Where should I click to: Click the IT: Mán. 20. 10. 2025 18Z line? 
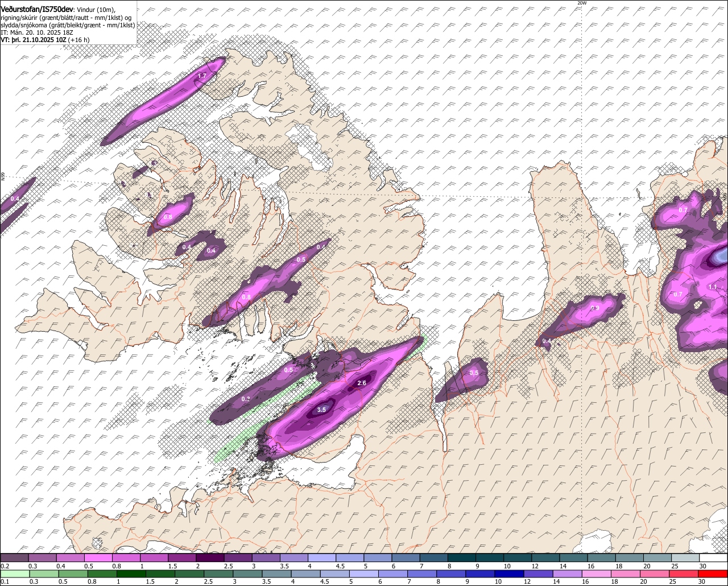[x=36, y=32]
